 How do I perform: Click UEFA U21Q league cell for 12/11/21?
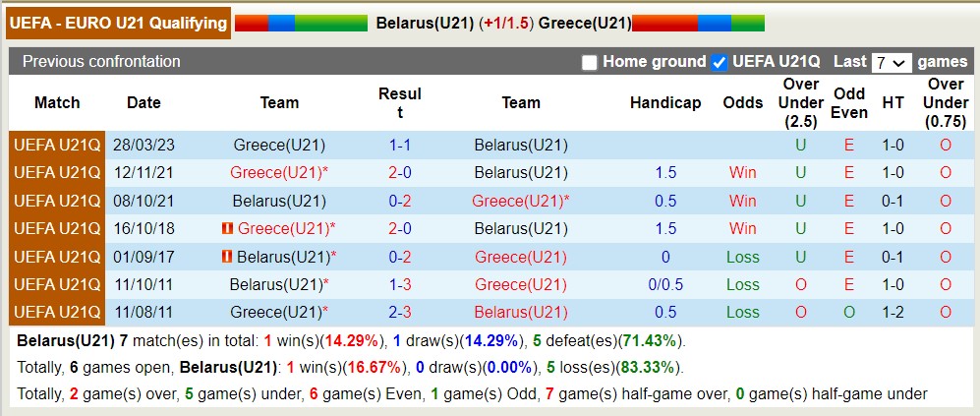pos(57,173)
